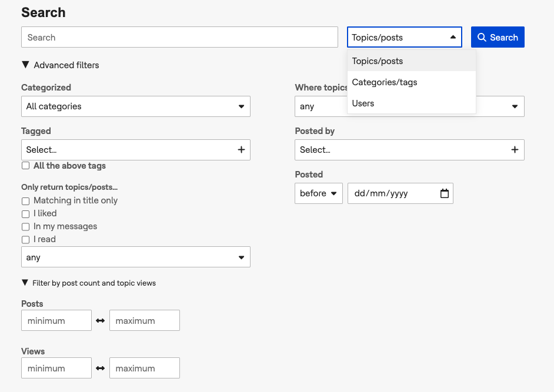
Task: Click the double arrow between Views fields
Action: coord(101,368)
